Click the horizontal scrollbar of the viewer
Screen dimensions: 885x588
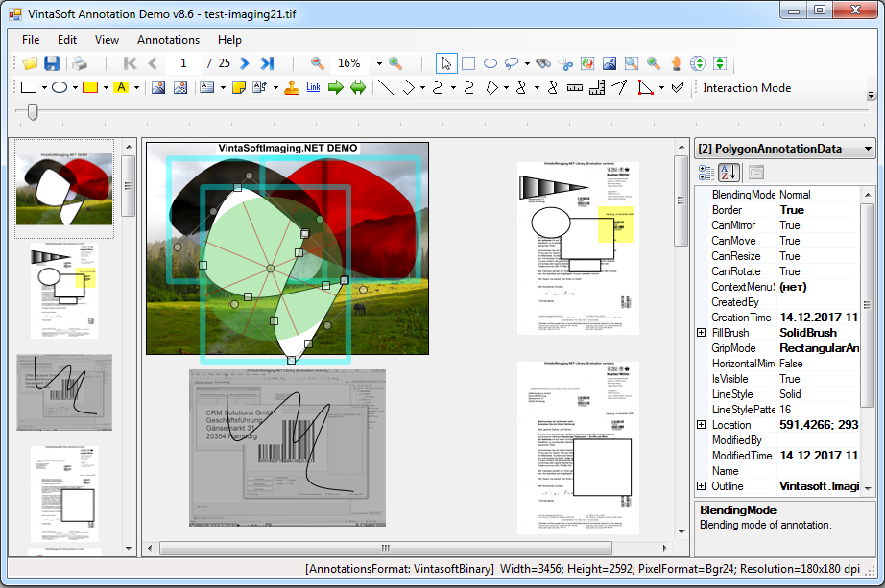point(386,548)
